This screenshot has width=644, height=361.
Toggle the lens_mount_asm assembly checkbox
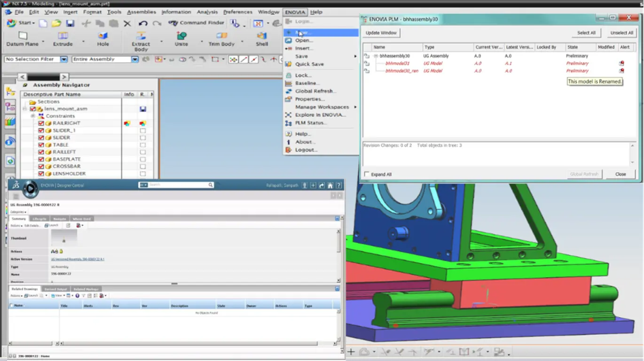click(x=32, y=109)
